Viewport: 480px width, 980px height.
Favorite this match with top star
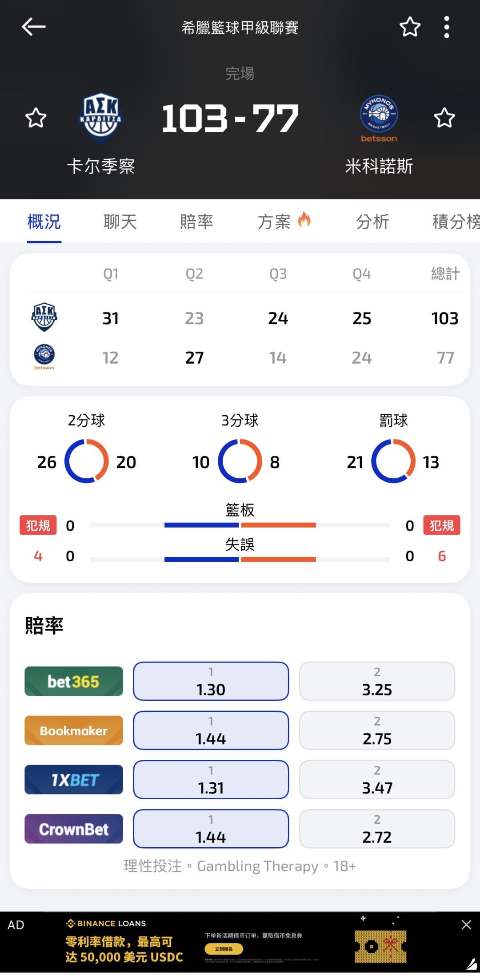point(410,27)
